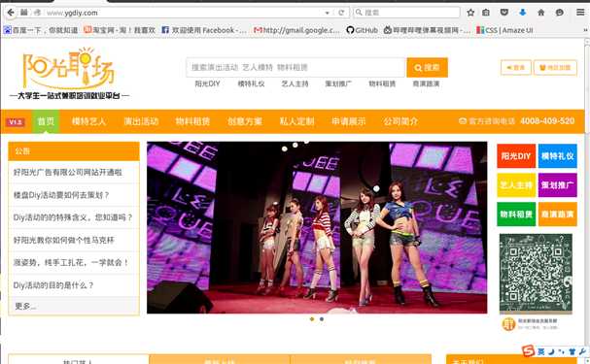Image resolution: width=590 pixels, height=364 pixels.
Task: Click the 策划推广 link under search box
Action: point(338,83)
